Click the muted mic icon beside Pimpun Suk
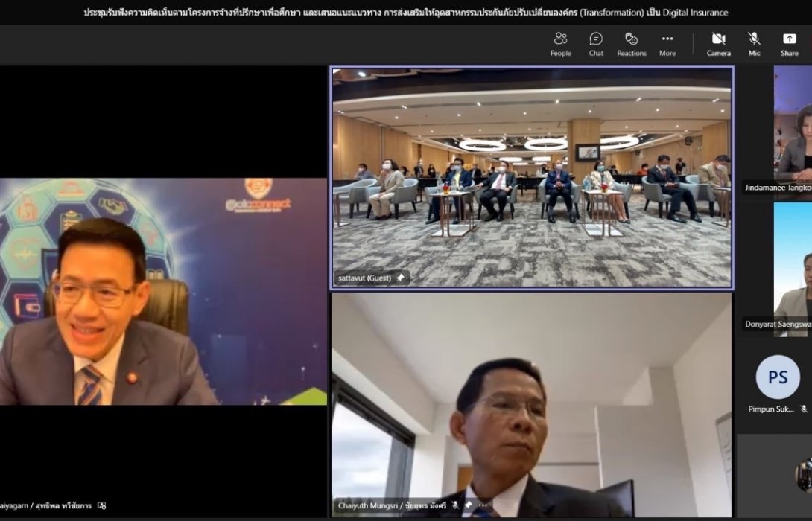812x521 pixels. 804,409
